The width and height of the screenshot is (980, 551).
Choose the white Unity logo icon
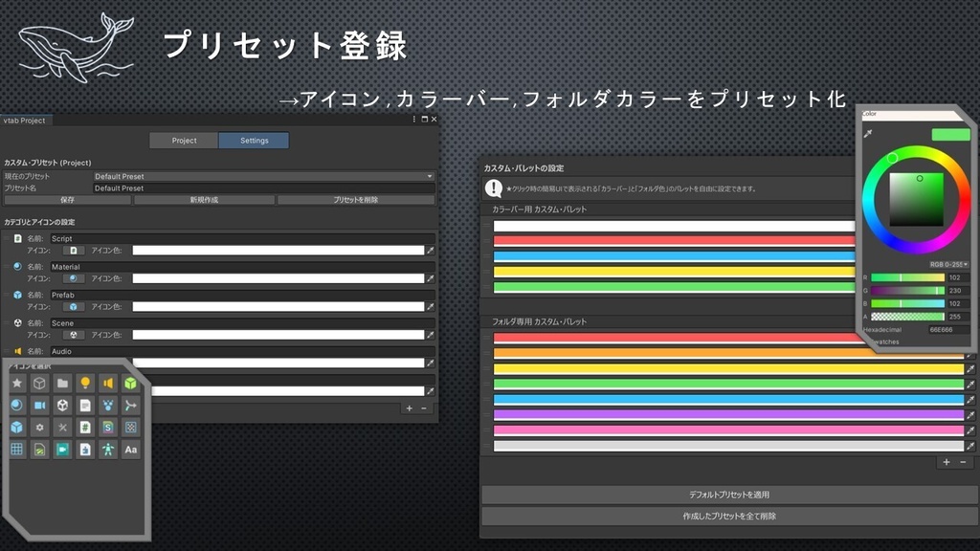tap(62, 406)
